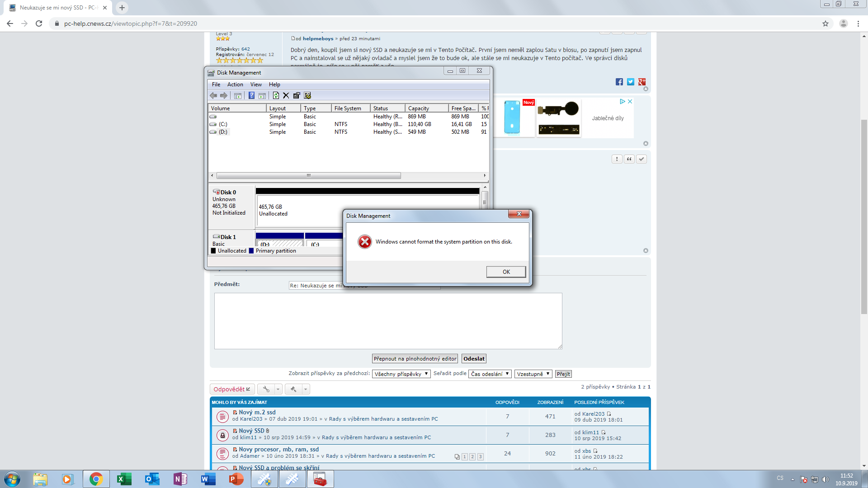Select the (C:) volume row
Viewport: 868px width, 488px height.
[x=223, y=124]
